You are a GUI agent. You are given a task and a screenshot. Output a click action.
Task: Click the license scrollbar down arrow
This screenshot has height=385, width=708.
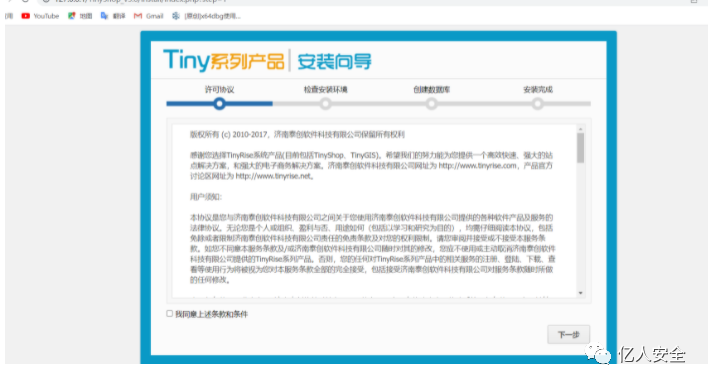[x=581, y=293]
